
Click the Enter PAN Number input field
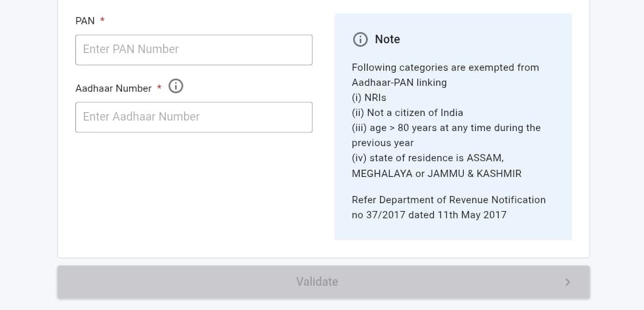point(193,50)
